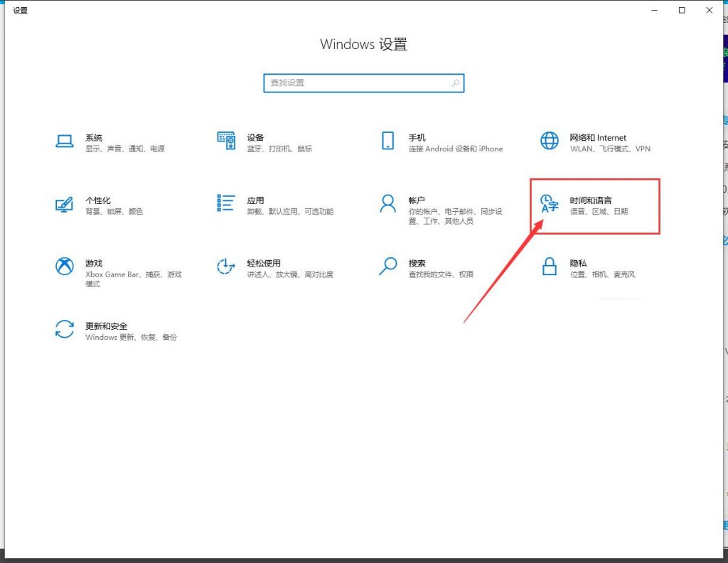The width and height of the screenshot is (728, 563).
Task: Click description 你的帐户、电子邮件、同步设置
Action: click(x=456, y=216)
